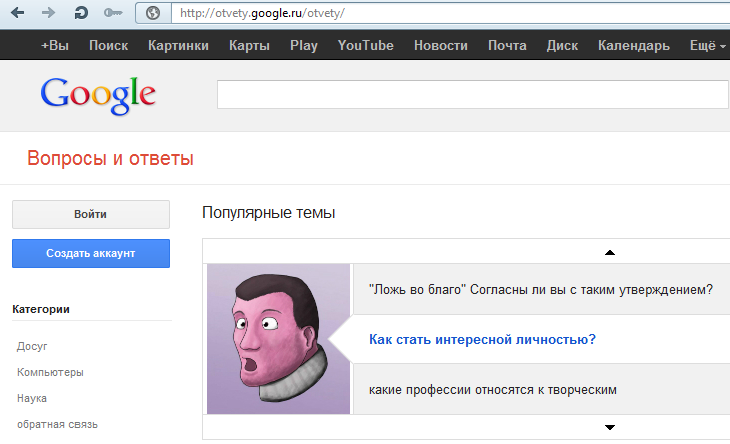Open Диск in the Google bar
This screenshot has height=444, width=730.
562,46
